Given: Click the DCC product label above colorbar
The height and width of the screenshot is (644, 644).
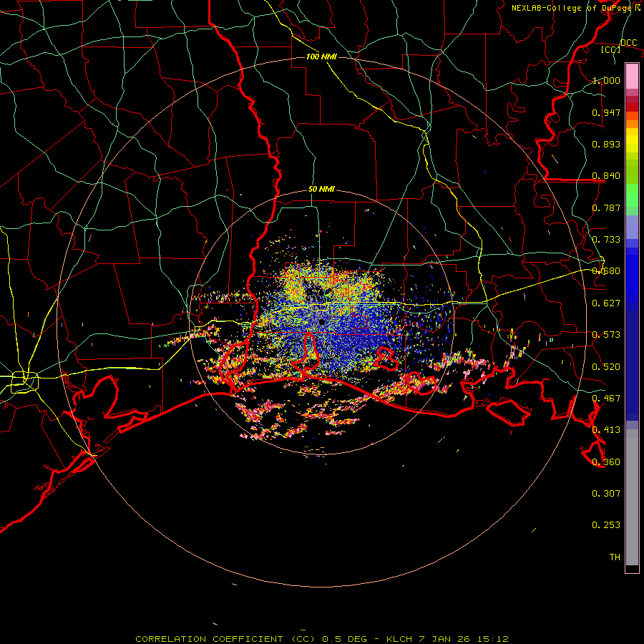Looking at the screenshot, I should click(x=628, y=43).
